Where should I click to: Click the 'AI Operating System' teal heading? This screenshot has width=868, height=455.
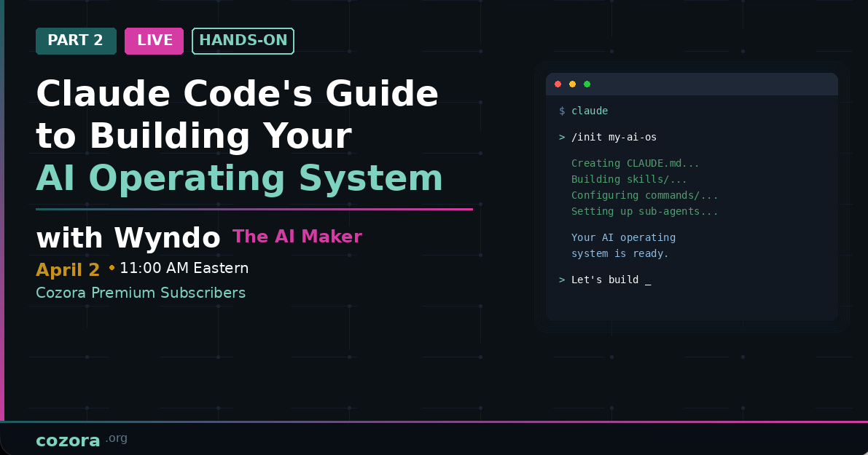pos(239,178)
